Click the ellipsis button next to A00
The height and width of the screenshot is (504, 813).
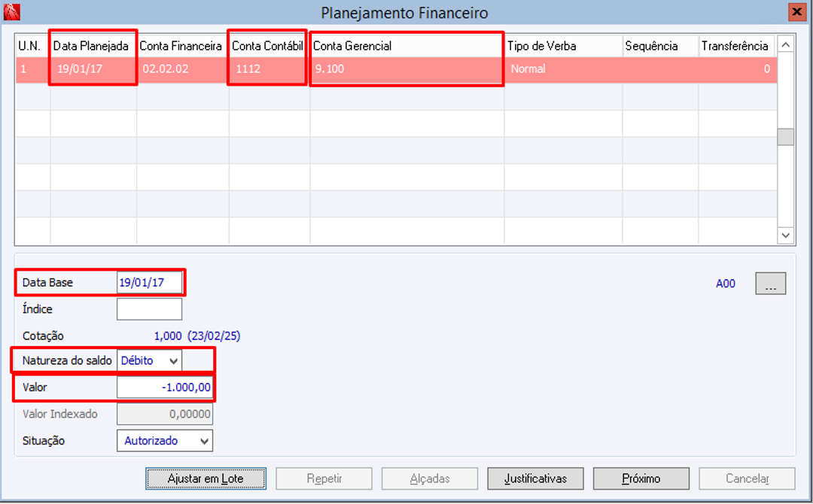pos(771,284)
